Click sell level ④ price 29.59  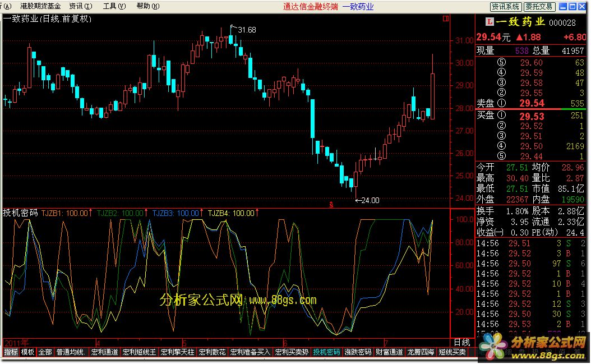tap(532, 72)
